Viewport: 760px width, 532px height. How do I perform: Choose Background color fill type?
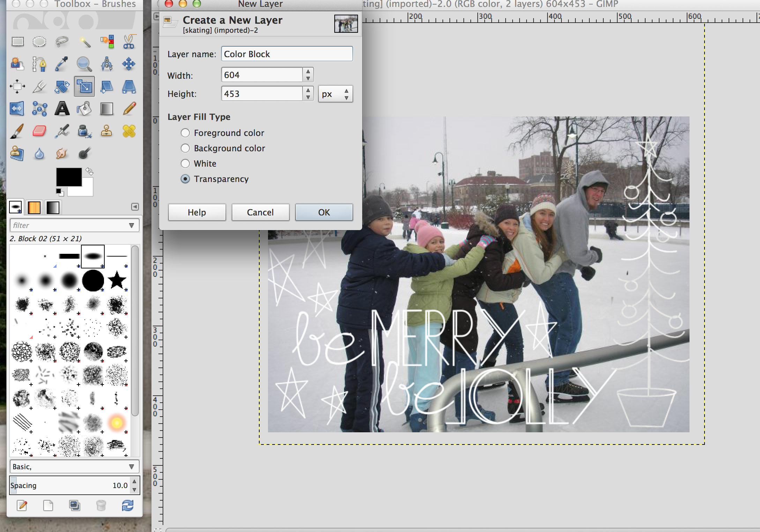[x=185, y=148]
